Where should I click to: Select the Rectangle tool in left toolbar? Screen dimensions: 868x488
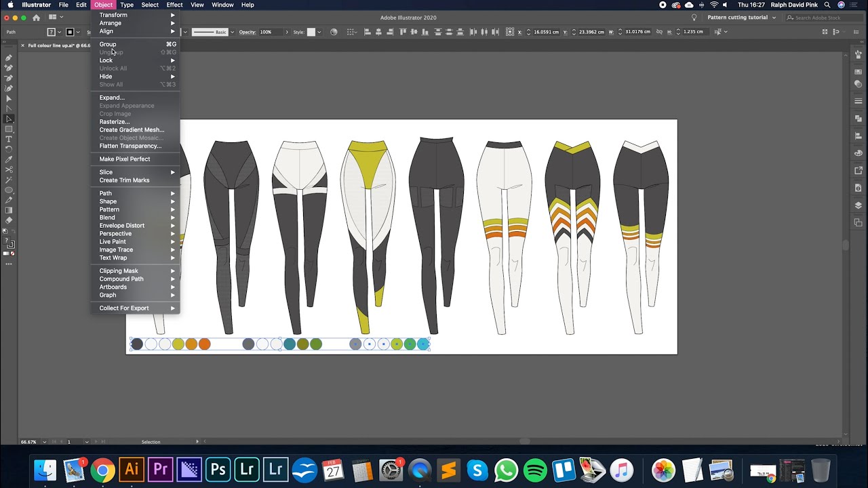(9, 129)
